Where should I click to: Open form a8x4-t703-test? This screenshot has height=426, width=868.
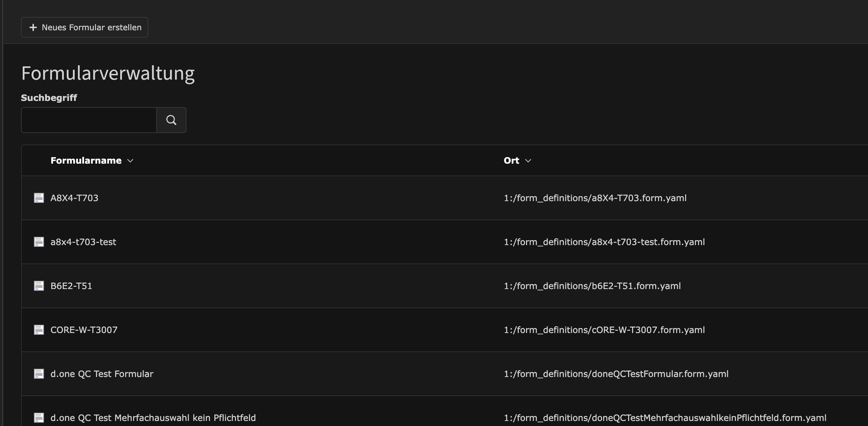(83, 242)
